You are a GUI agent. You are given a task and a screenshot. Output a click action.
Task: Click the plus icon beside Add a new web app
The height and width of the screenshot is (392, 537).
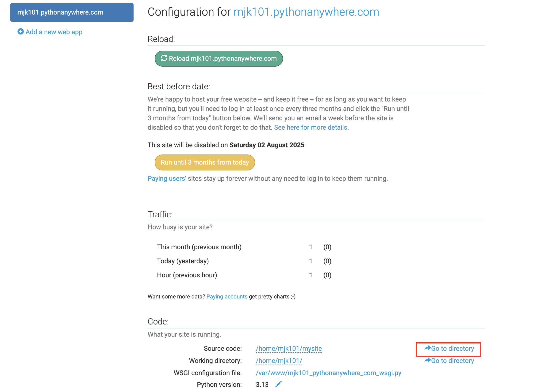[21, 32]
